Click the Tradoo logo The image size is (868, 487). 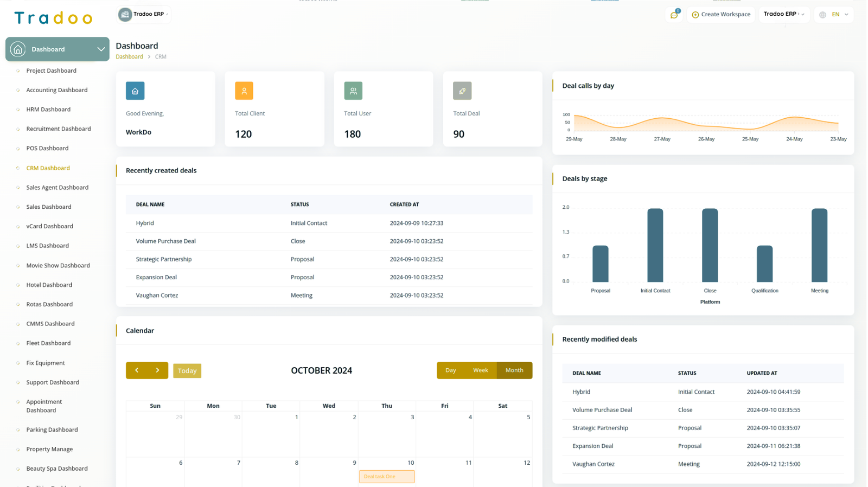(53, 18)
